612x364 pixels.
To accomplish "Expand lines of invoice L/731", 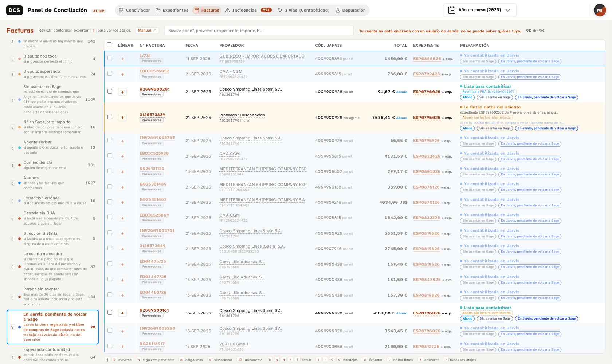I will click(122, 59).
